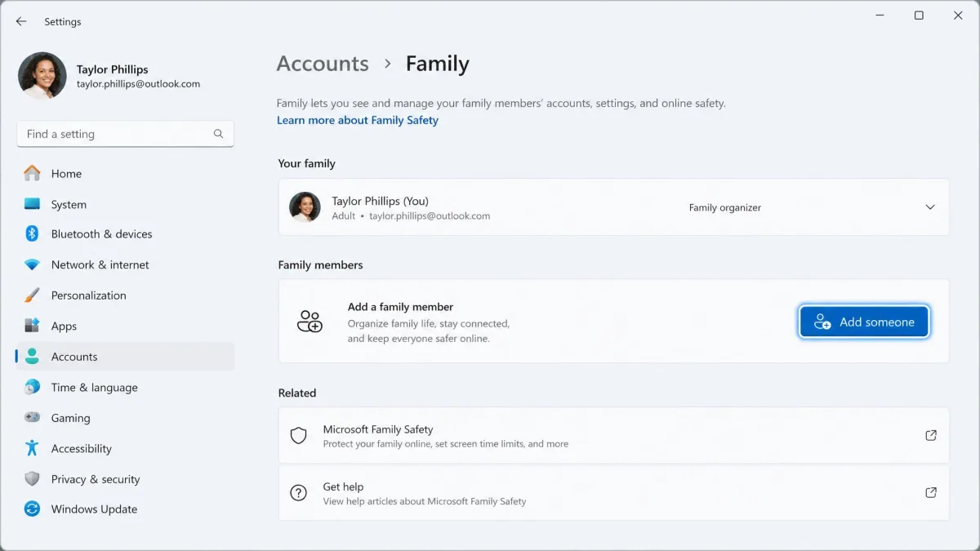Click Accounts in the breadcrumb
The image size is (980, 551).
[x=323, y=64]
